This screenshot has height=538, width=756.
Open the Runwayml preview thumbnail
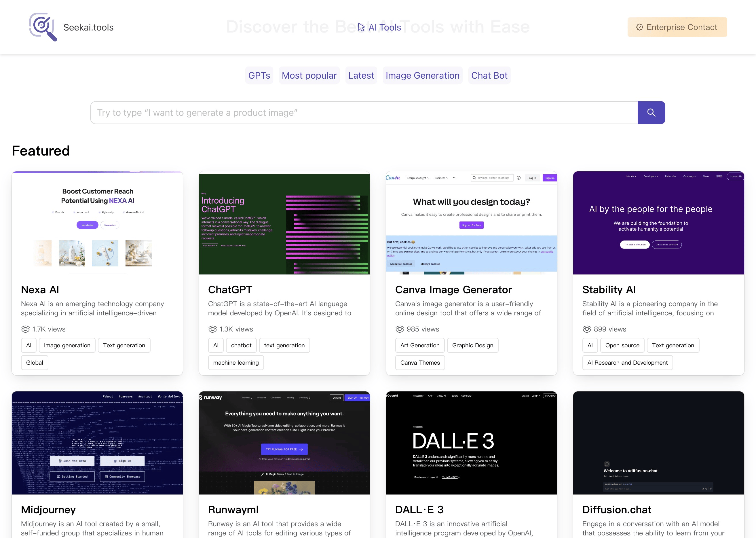point(284,443)
